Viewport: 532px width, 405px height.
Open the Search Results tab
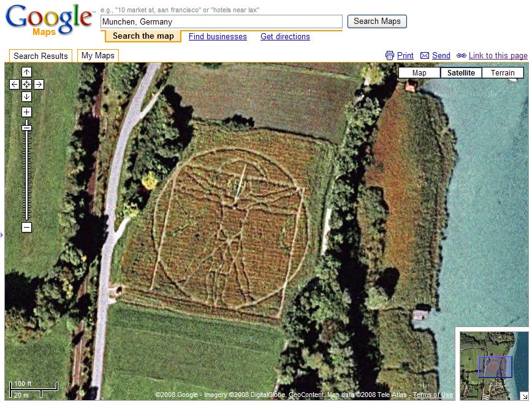point(40,56)
